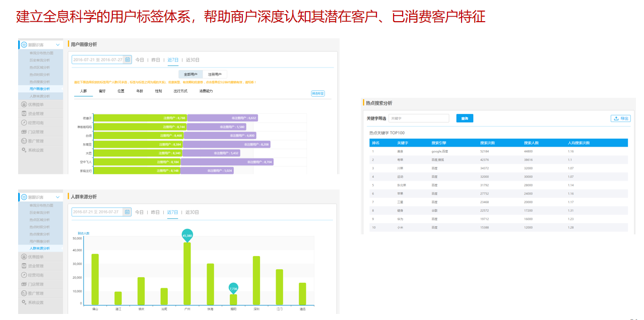Click 门店管理 icon in lower sidebar
Screen dimensions: 644x320
(x=24, y=284)
